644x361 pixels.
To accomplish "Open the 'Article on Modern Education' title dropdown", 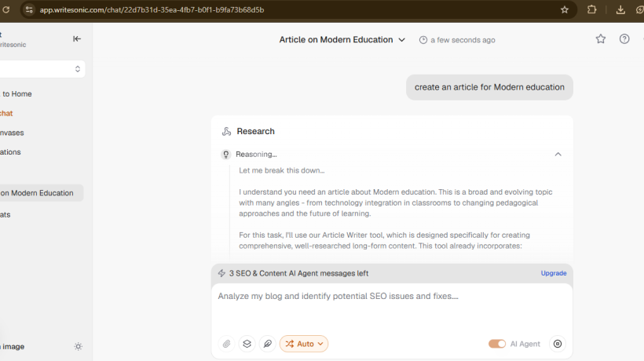I will pyautogui.click(x=342, y=40).
